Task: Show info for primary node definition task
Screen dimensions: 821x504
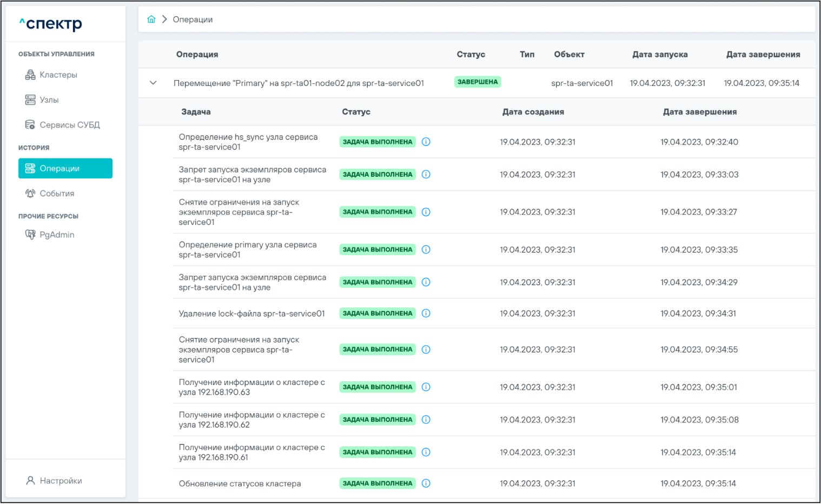Action: point(426,249)
